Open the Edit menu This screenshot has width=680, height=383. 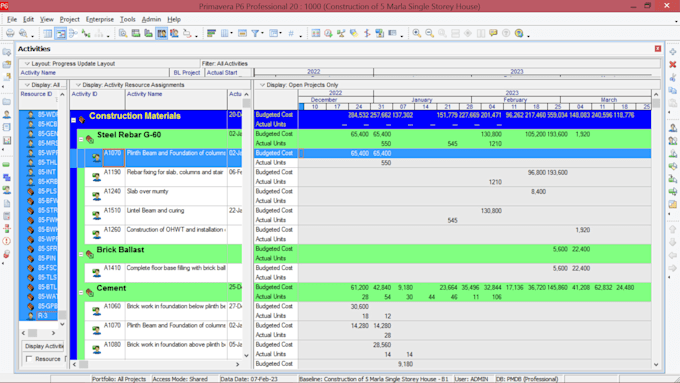point(28,20)
